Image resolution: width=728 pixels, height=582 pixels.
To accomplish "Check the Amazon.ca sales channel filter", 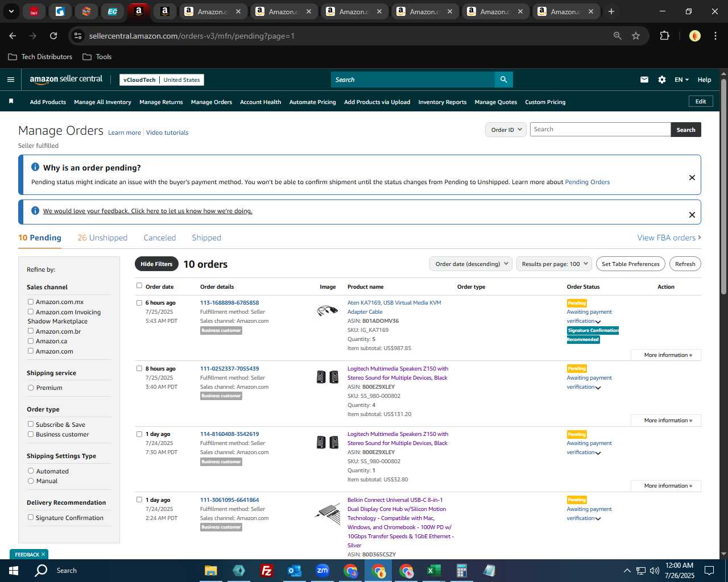I will pos(31,341).
